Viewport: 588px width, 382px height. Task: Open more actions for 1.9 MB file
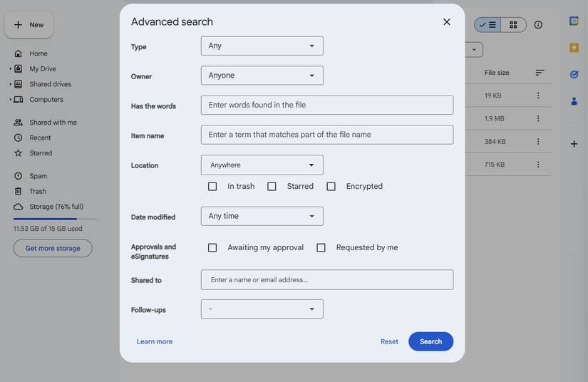point(538,119)
